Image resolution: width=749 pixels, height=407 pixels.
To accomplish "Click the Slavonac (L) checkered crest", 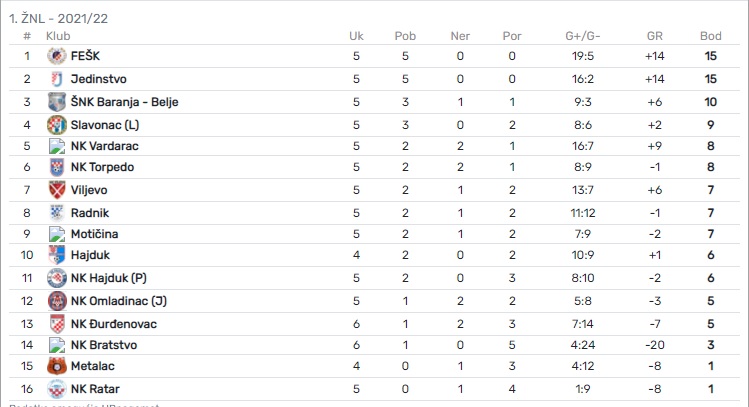I will [56, 124].
